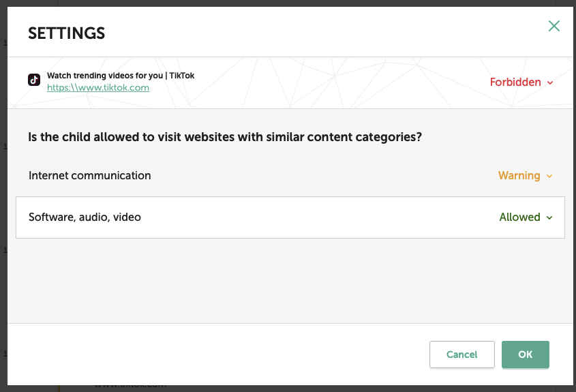Open the www.tiktok.com link
This screenshot has width=576, height=392.
98,88
